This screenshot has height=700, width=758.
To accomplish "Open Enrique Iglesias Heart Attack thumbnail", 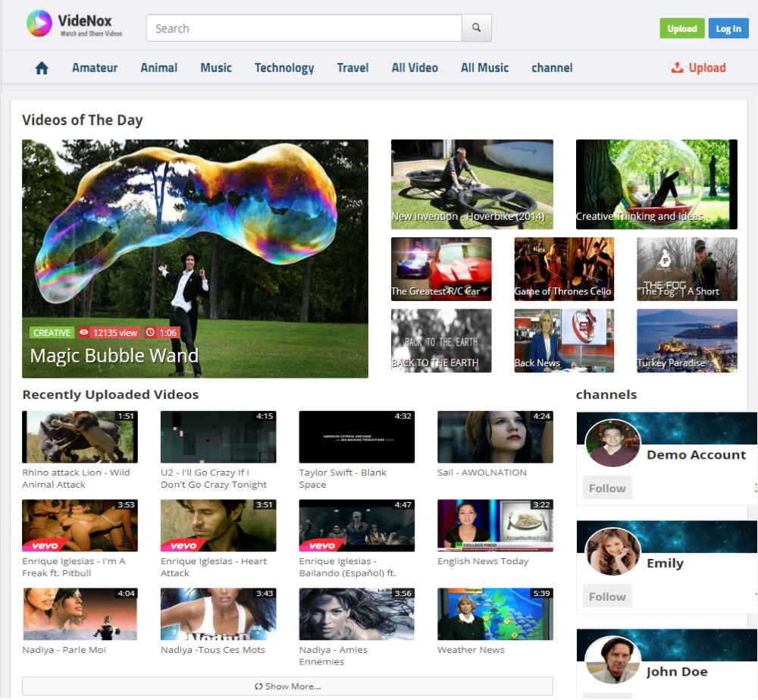I will pos(218,526).
